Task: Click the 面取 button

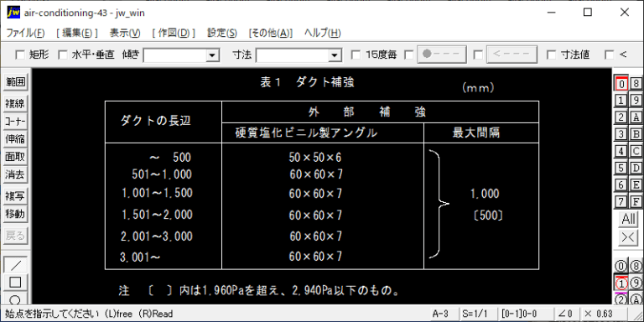Action: pos(15,157)
